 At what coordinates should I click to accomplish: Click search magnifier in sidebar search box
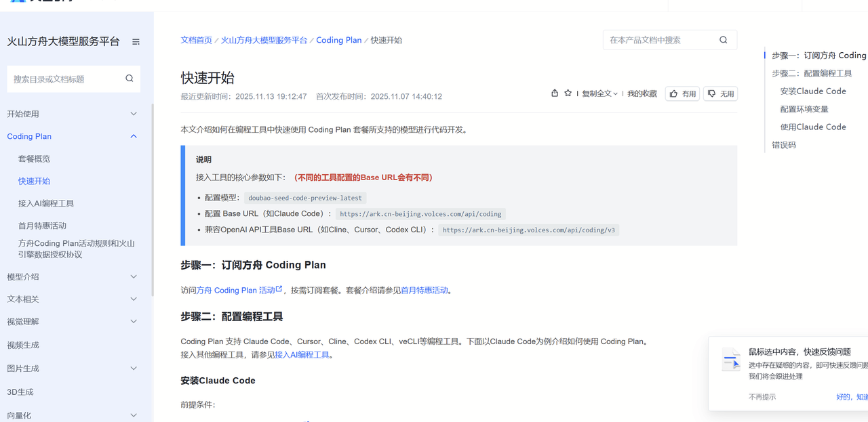130,79
